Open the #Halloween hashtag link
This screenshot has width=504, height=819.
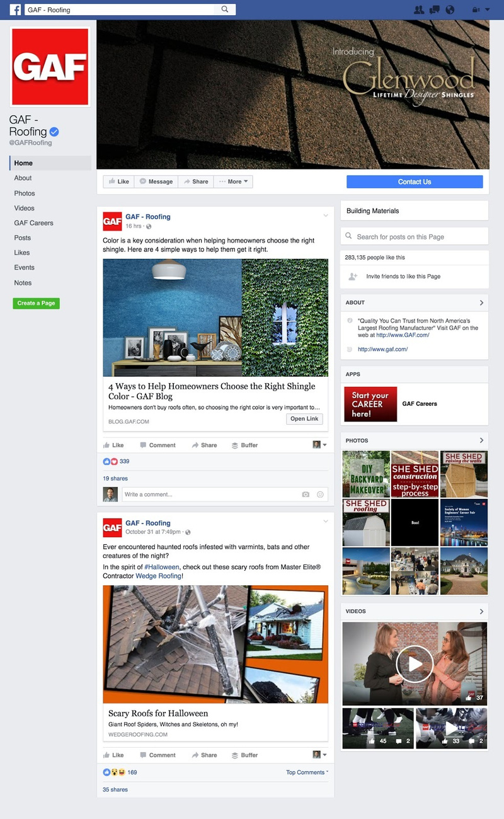tap(163, 567)
